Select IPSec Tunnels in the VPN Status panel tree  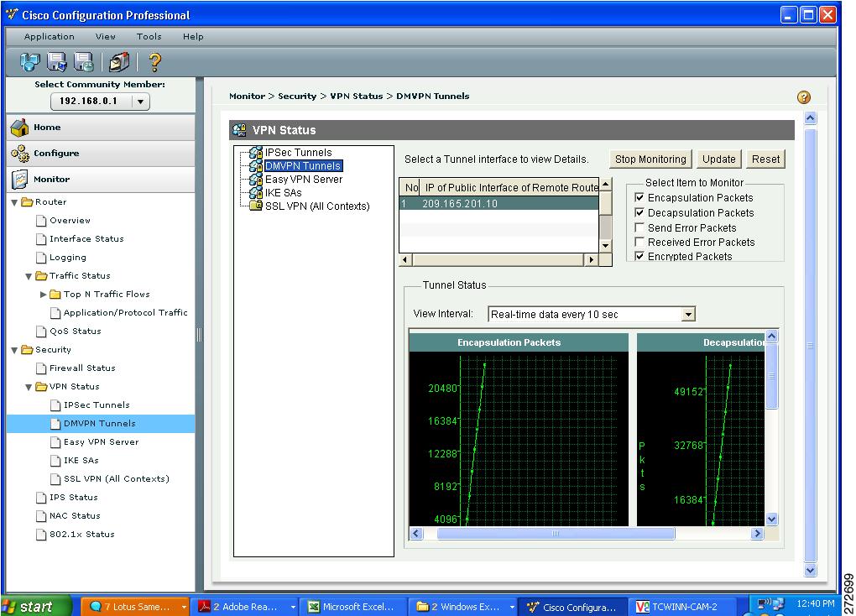[x=298, y=153]
